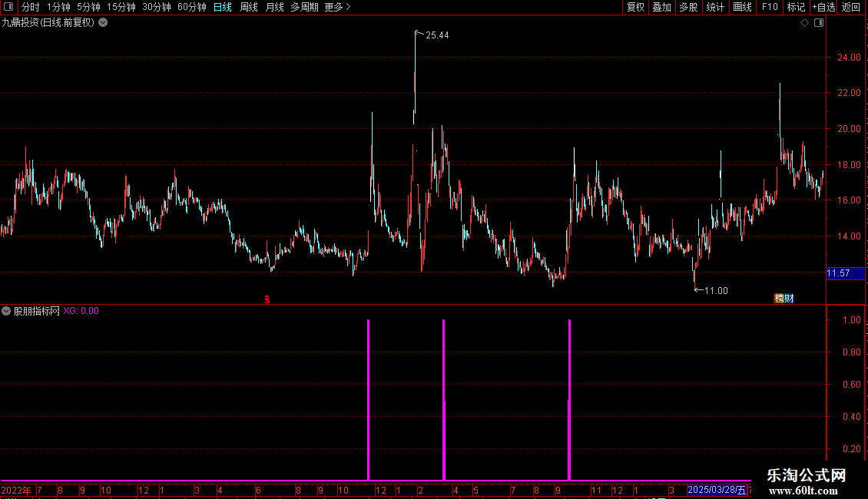Screen dimensions: 868x499
Task: Click the 股朋指标网 indicator name
Action: click(37, 311)
